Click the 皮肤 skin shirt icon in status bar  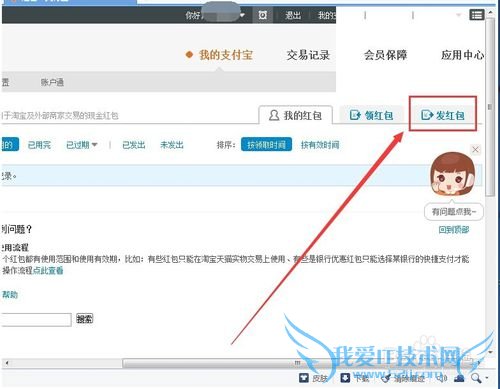tap(304, 378)
